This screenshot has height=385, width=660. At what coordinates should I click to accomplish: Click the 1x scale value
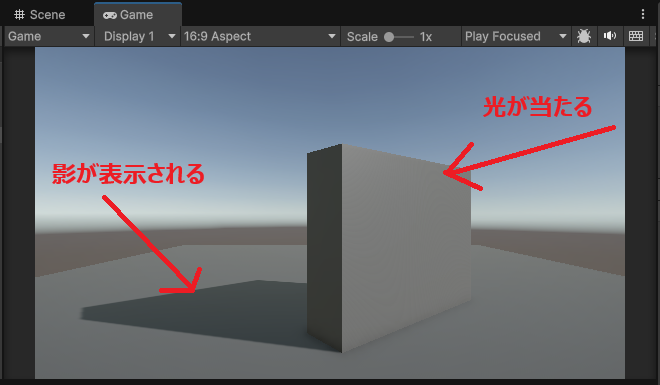[426, 37]
